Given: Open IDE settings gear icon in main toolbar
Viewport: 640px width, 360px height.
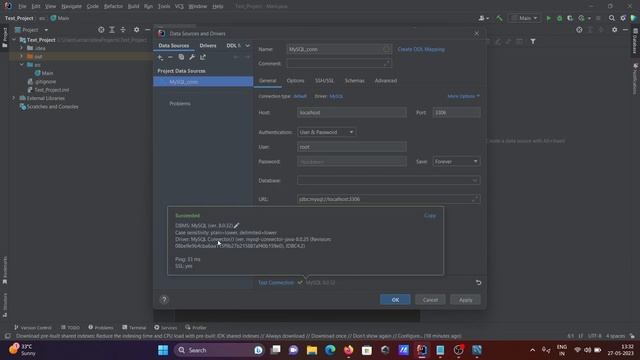Looking at the screenshot, I should pyautogui.click(x=623, y=18).
